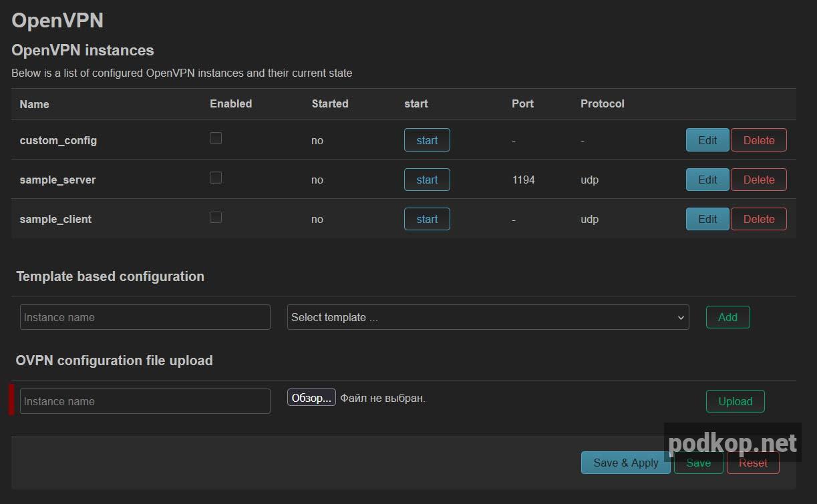The height and width of the screenshot is (504, 817).
Task: Delete the custom_config instance
Action: tap(758, 140)
